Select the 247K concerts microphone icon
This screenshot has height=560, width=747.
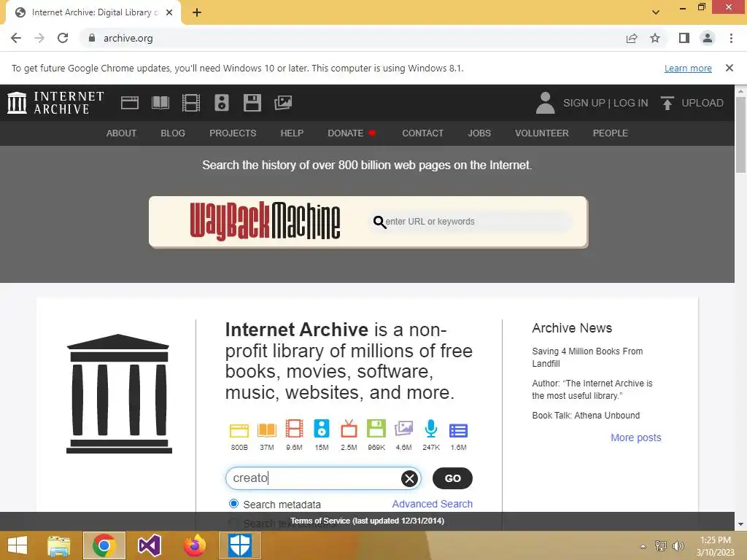(x=431, y=429)
